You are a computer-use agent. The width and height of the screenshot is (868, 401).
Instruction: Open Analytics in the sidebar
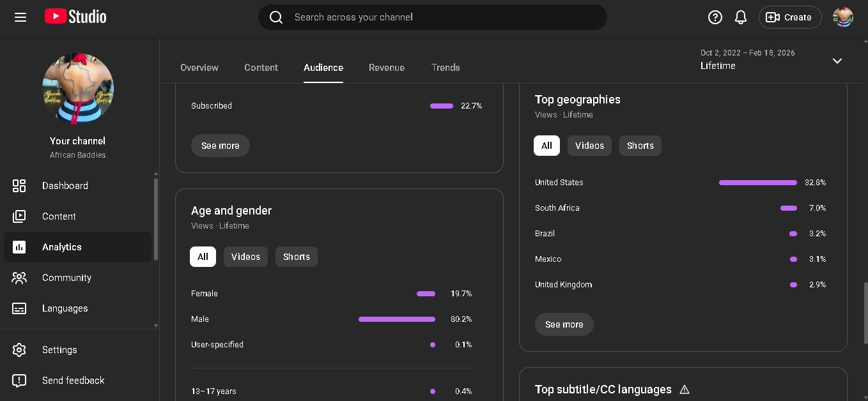pos(77,247)
